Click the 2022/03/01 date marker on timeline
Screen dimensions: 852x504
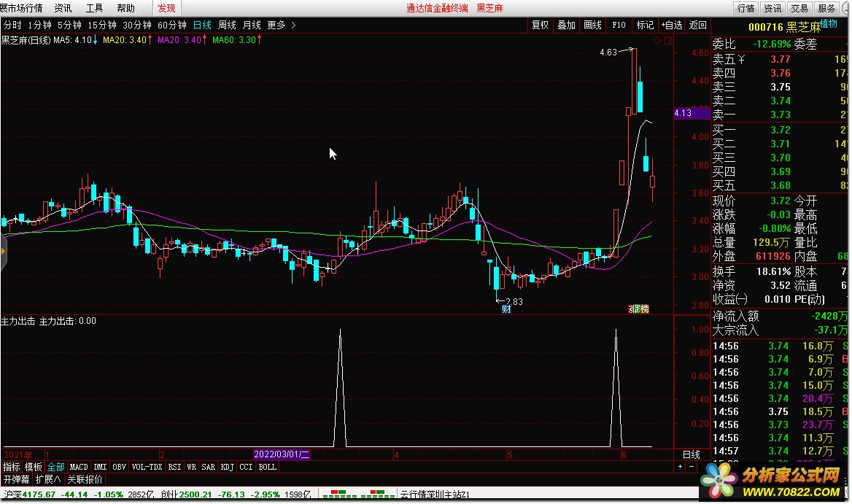tap(282, 454)
